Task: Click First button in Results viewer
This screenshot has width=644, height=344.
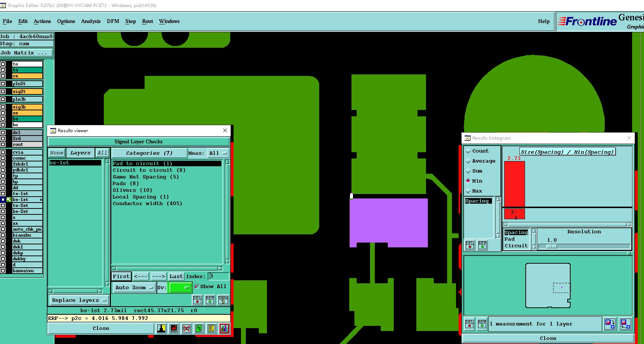Action: pos(121,276)
